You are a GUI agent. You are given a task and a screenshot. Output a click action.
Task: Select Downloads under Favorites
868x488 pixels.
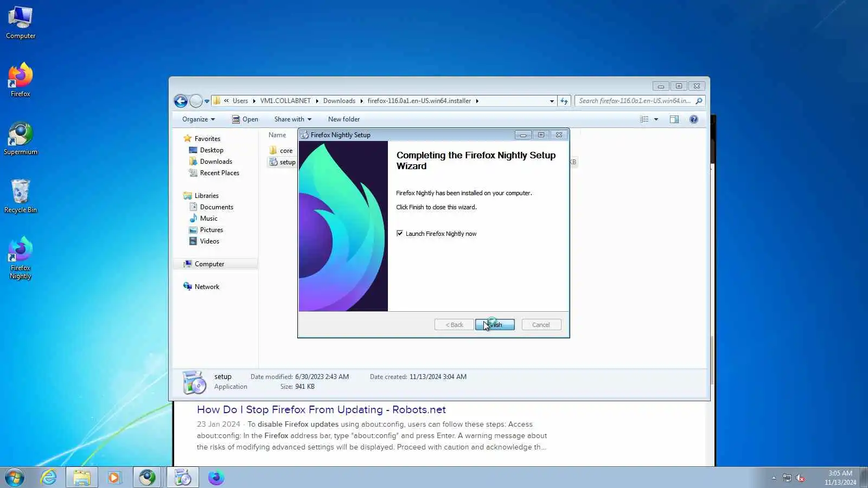[210, 162]
